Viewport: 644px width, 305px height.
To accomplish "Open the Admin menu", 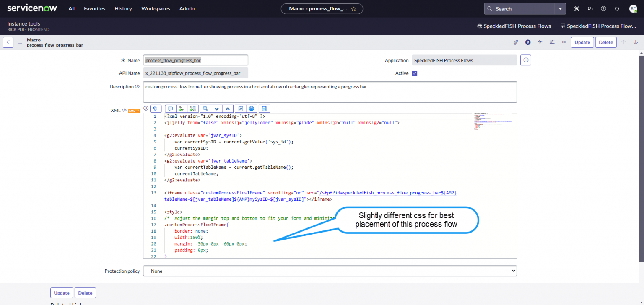I will coord(187,8).
